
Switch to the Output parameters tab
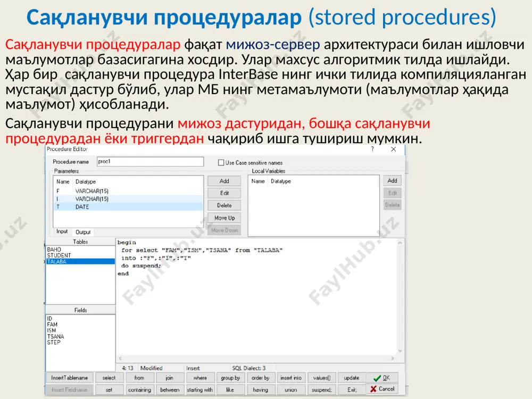pyautogui.click(x=83, y=232)
